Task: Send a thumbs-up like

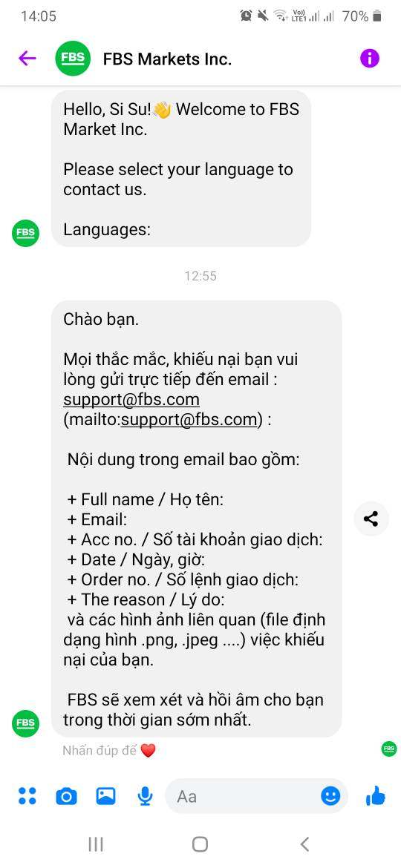Action: (x=376, y=796)
